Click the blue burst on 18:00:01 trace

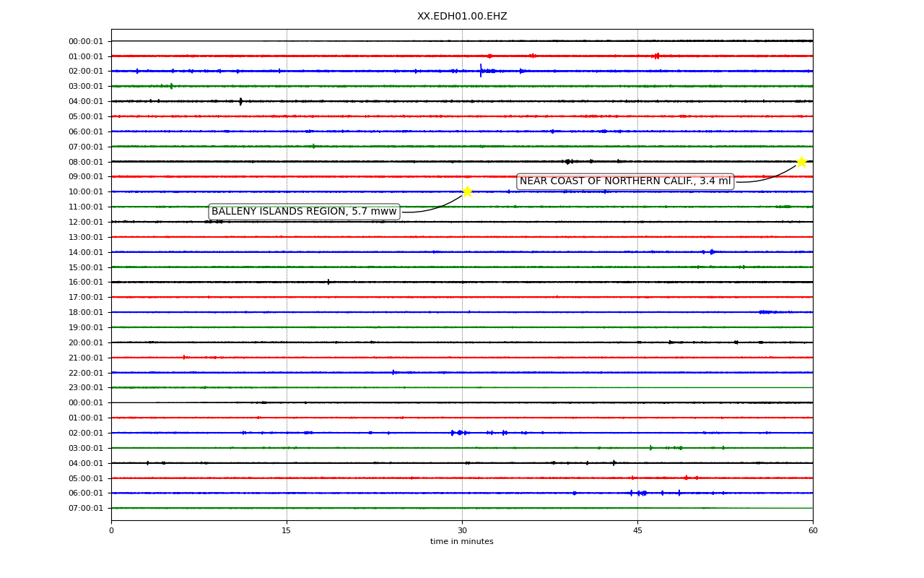767,312
